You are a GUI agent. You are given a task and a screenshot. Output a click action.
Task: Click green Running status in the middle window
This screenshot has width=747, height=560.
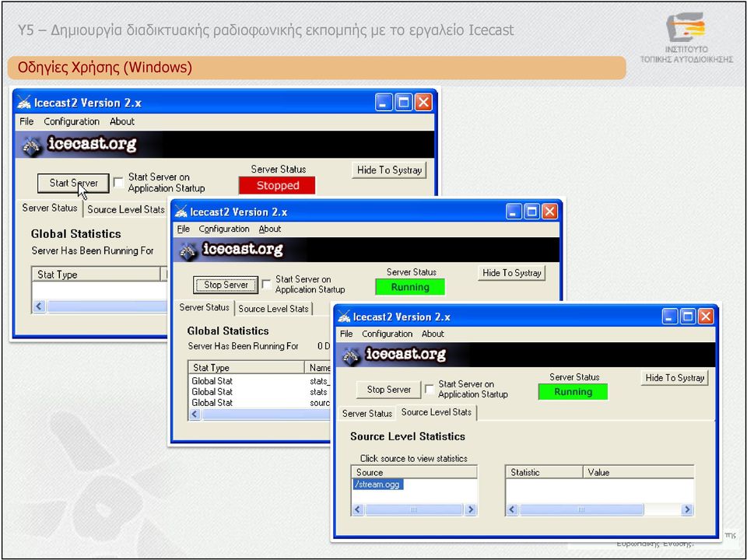click(x=410, y=287)
